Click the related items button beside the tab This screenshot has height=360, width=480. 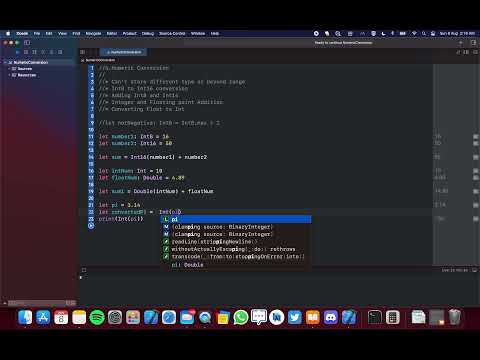[83, 52]
